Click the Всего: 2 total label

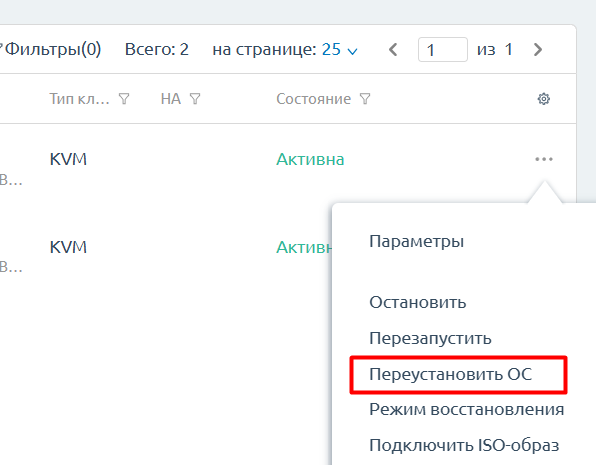click(x=157, y=49)
